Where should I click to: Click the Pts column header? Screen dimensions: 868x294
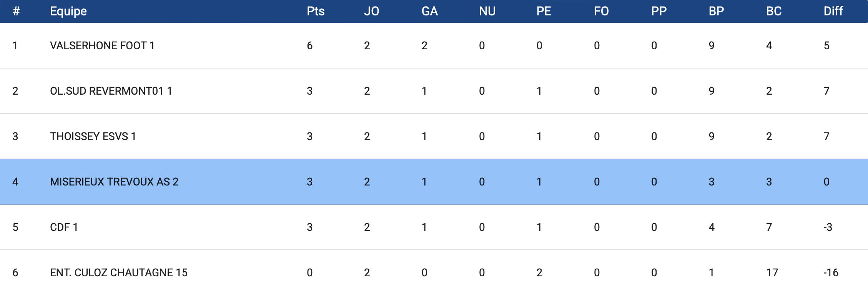coord(315,11)
